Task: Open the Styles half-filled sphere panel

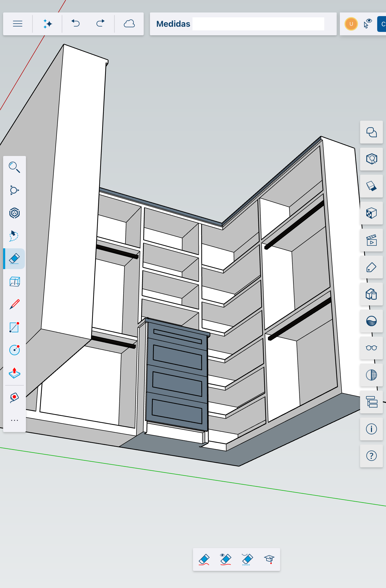Action: (371, 321)
